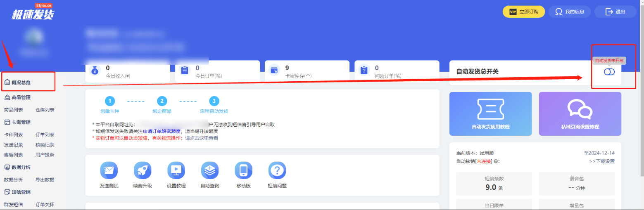
Task: Click the 今日订单 clipboard icon
Action: pos(184,70)
